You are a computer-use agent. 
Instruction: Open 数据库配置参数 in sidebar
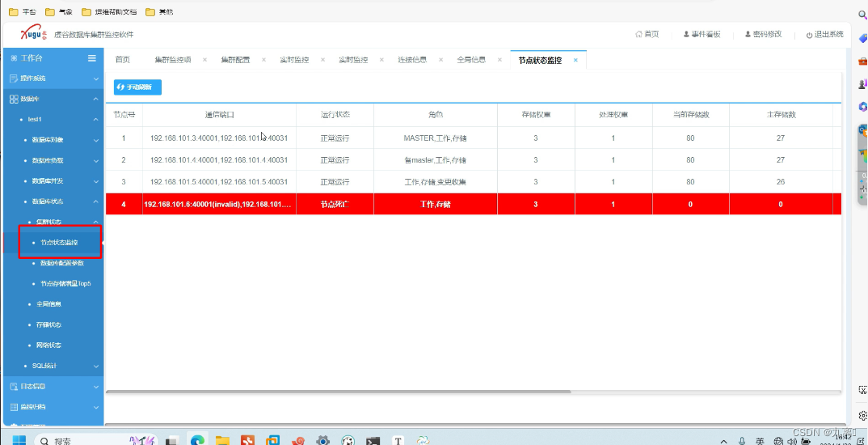point(62,263)
